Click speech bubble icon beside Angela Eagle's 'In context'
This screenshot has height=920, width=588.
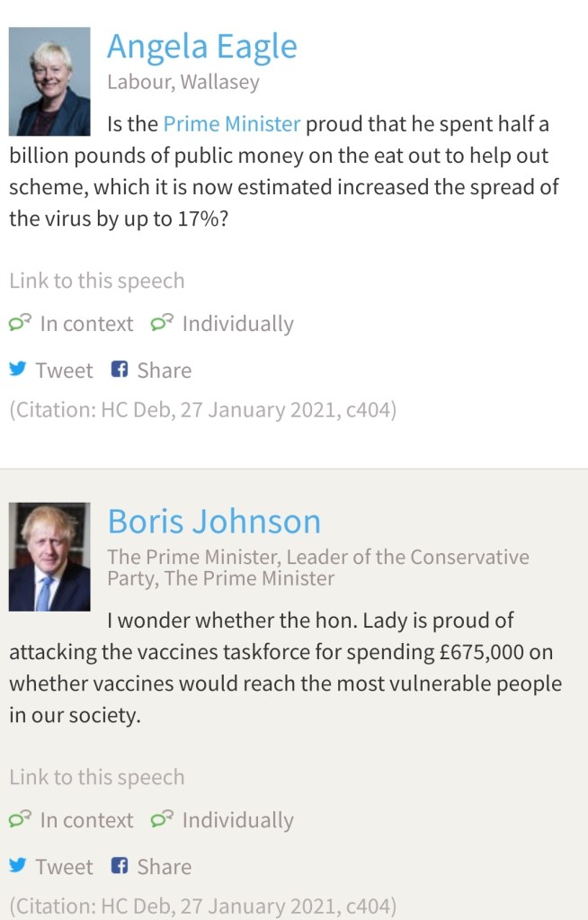coord(21,323)
